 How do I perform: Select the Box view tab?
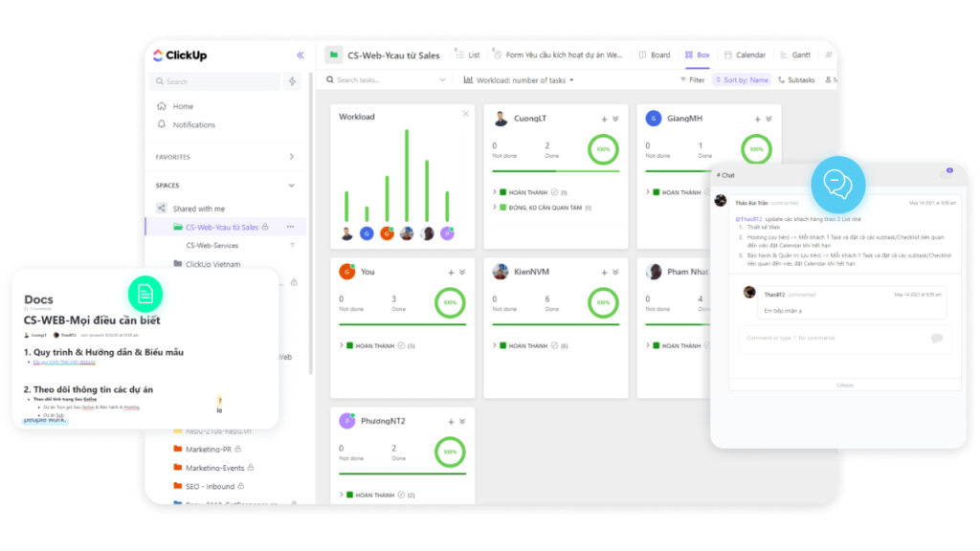pos(698,55)
